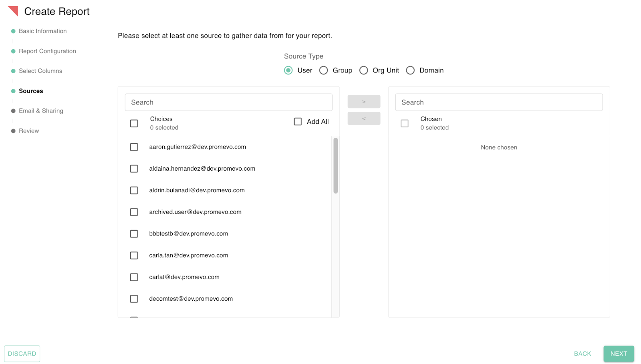Image resolution: width=641 pixels, height=364 pixels.
Task: Select the Basic Information step indicator dot
Action: coord(12,31)
